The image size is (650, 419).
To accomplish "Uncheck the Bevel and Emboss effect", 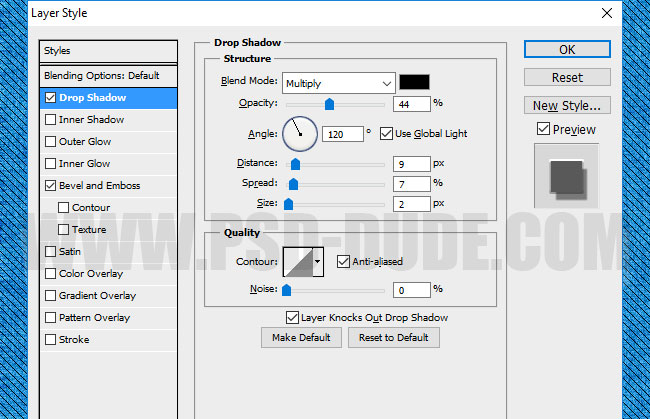I will 51,186.
